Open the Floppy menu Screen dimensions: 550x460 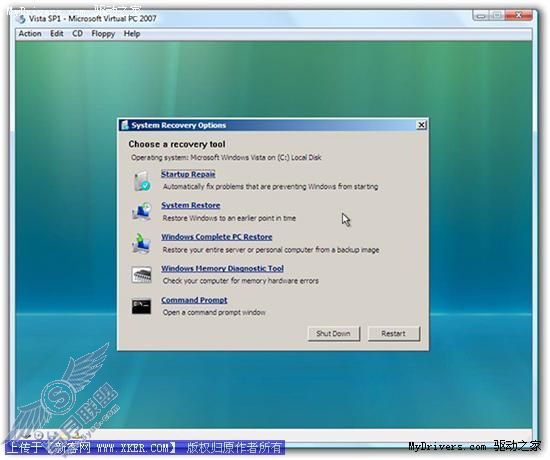(x=103, y=34)
